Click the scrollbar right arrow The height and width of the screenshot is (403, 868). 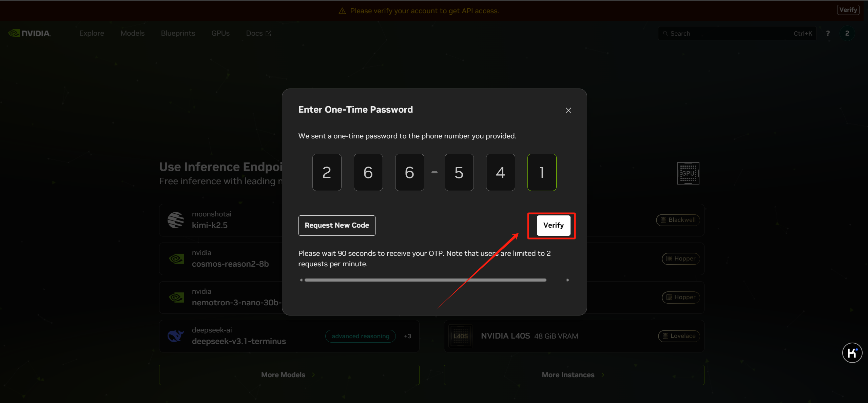pyautogui.click(x=567, y=280)
